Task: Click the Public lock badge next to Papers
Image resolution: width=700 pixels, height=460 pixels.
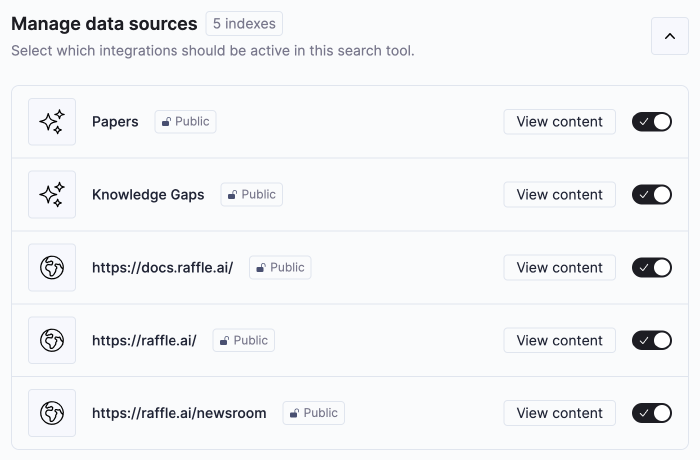Action: click(185, 121)
